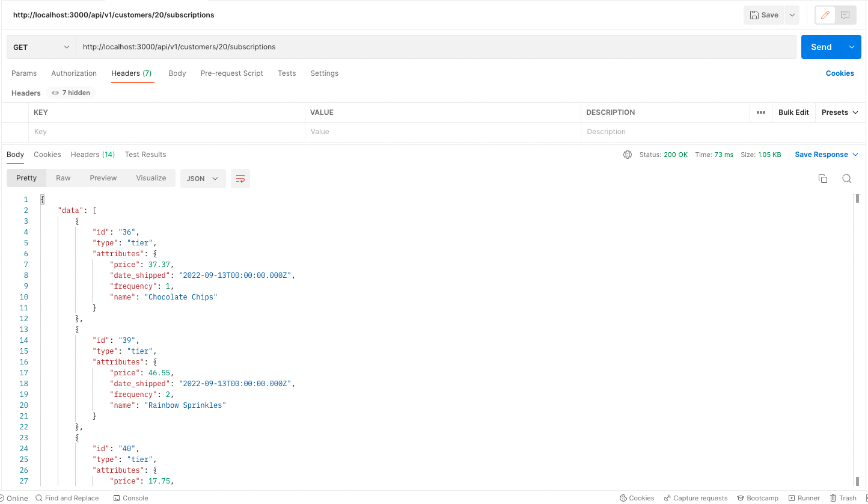Open the comments panel for this request
The image size is (868, 504).
point(845,14)
